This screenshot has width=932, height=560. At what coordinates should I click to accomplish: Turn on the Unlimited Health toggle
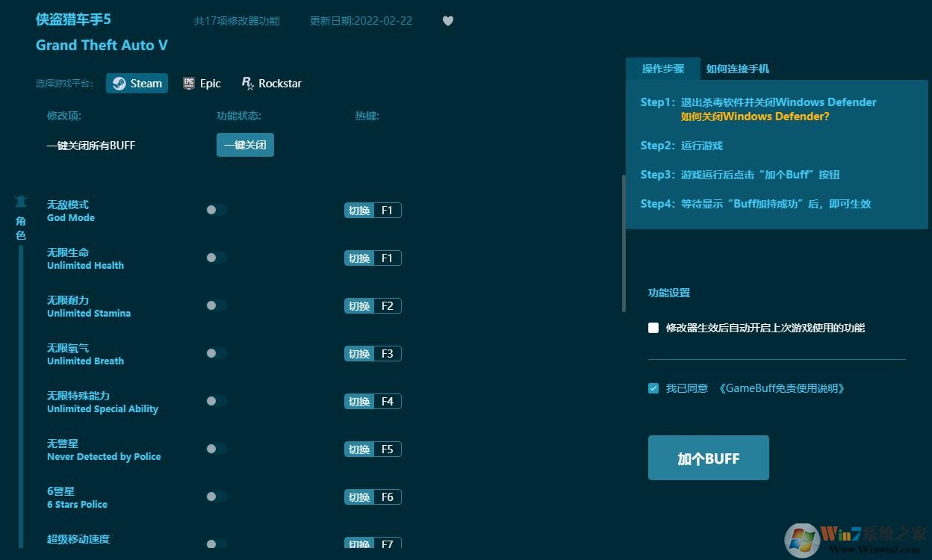click(217, 258)
